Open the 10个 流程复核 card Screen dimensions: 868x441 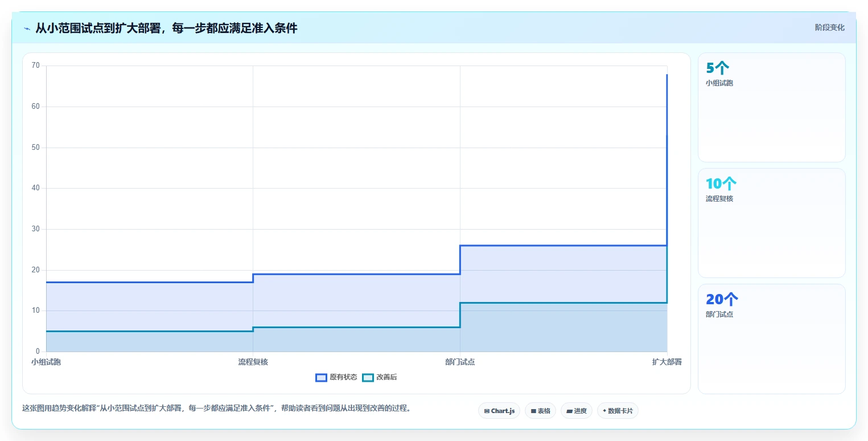point(771,223)
